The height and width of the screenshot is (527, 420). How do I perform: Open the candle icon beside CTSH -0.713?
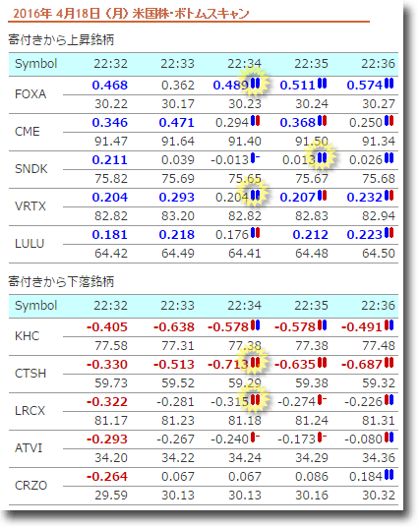pyautogui.click(x=255, y=362)
